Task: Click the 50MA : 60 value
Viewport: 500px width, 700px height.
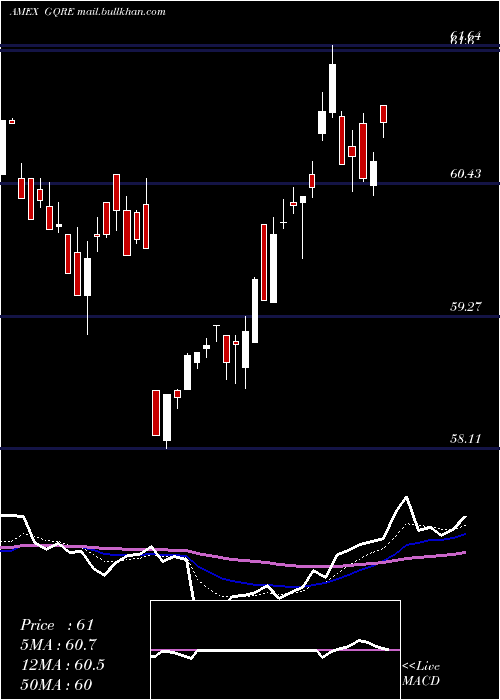Action: pyautogui.click(x=57, y=685)
